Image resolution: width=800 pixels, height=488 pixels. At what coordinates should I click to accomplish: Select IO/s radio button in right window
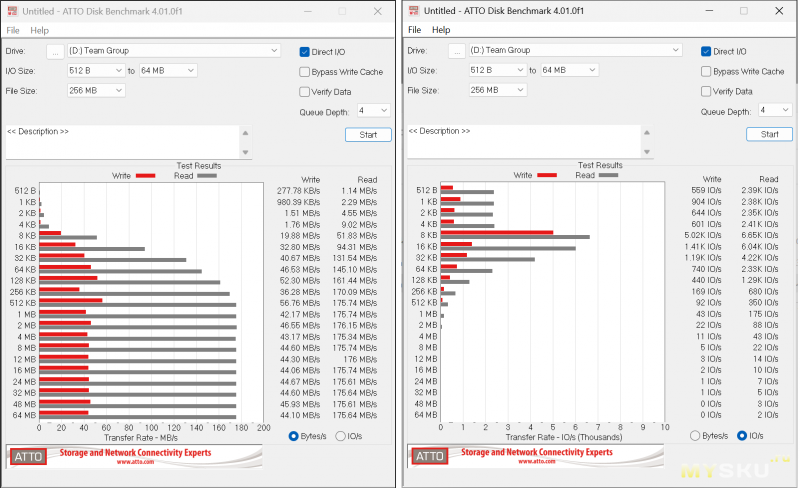742,436
